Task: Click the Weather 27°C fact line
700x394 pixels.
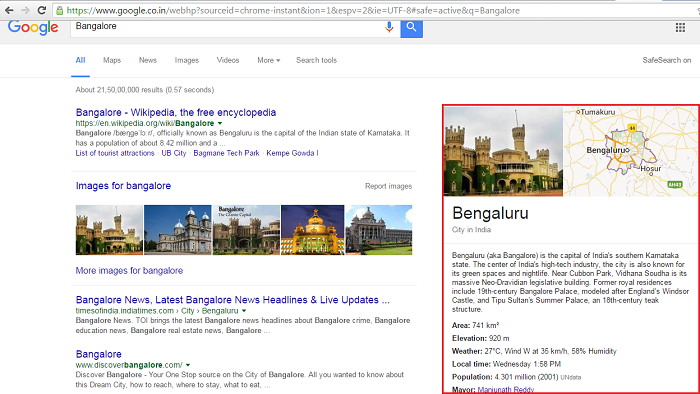Action: (x=534, y=351)
